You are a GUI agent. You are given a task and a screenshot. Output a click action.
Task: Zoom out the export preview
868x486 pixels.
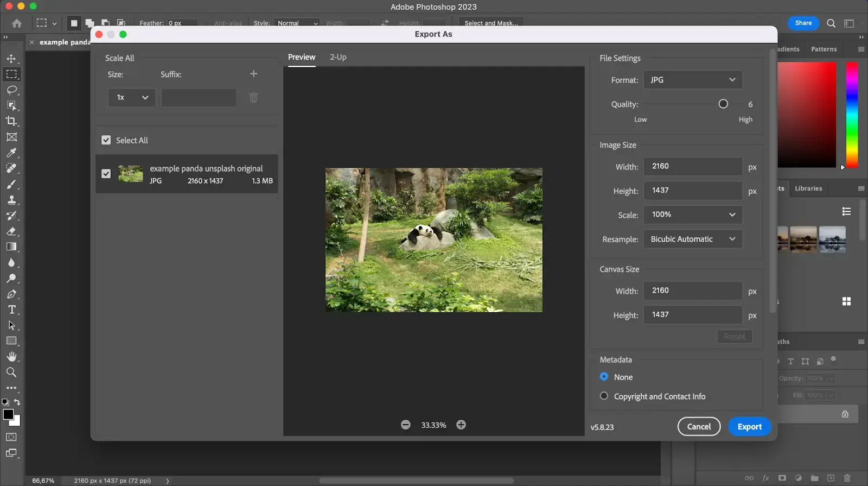(x=406, y=425)
